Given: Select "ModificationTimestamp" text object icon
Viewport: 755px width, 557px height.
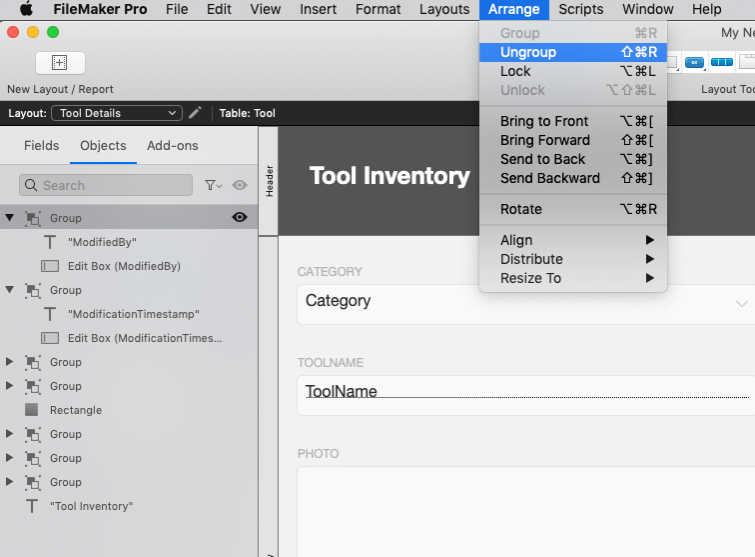Looking at the screenshot, I should click(x=50, y=314).
